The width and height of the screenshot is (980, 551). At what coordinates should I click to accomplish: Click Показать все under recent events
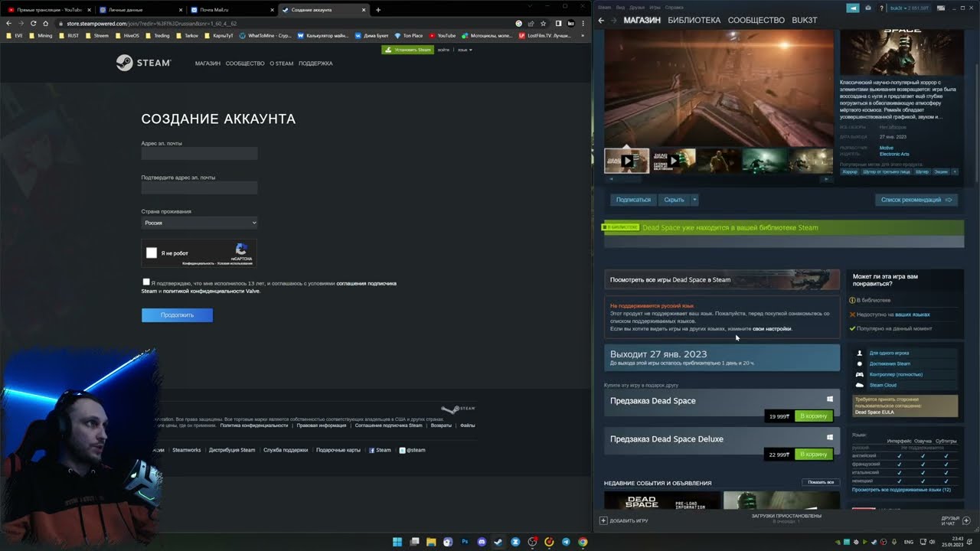[821, 483]
